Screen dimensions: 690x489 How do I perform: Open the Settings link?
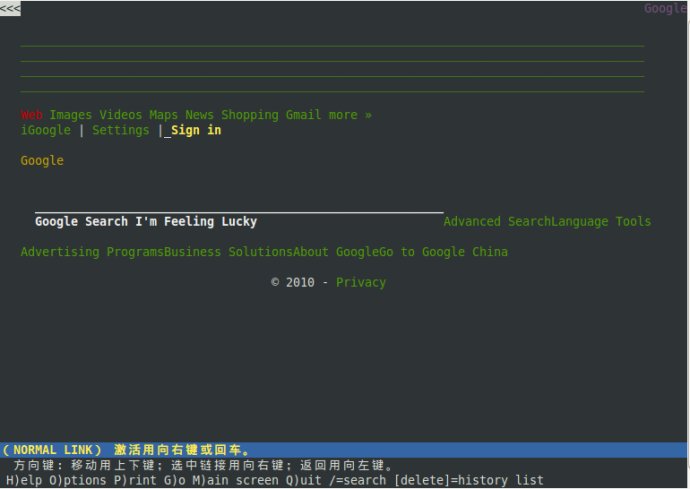pos(121,130)
